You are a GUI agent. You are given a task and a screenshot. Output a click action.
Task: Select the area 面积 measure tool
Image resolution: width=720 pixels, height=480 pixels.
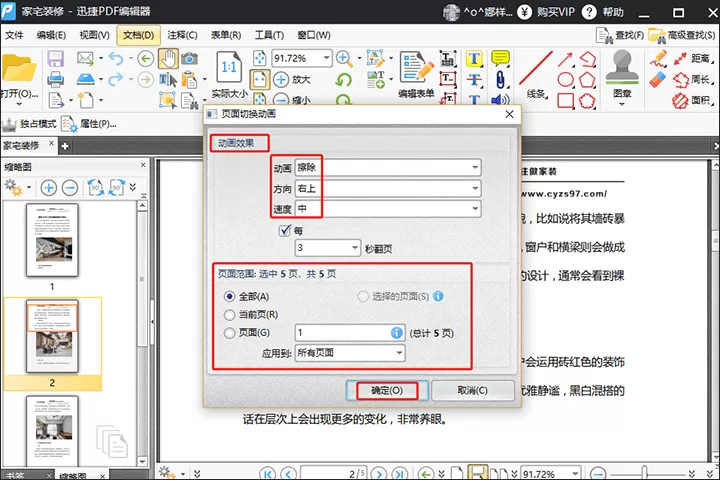point(693,100)
